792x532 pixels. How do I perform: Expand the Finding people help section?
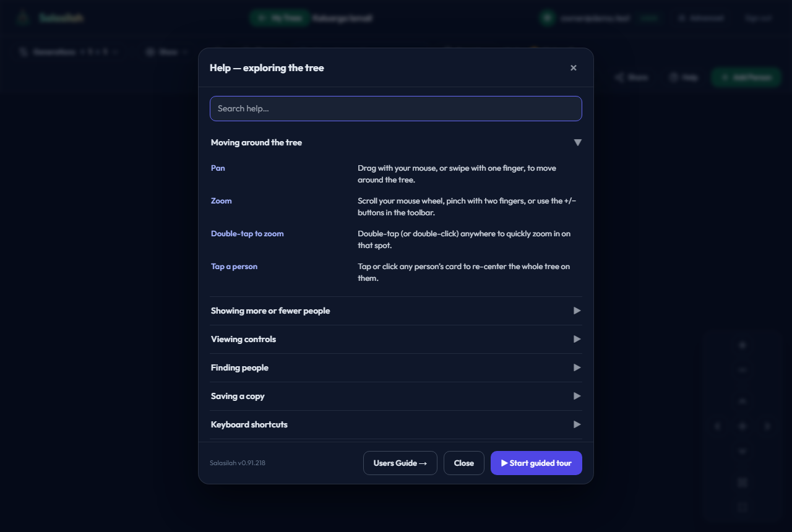pyautogui.click(x=396, y=367)
